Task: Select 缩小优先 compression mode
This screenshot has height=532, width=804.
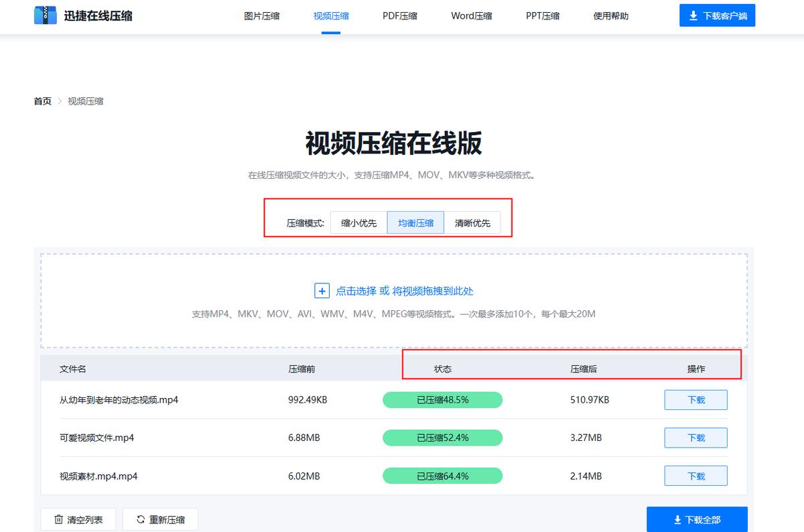Action: coord(358,223)
